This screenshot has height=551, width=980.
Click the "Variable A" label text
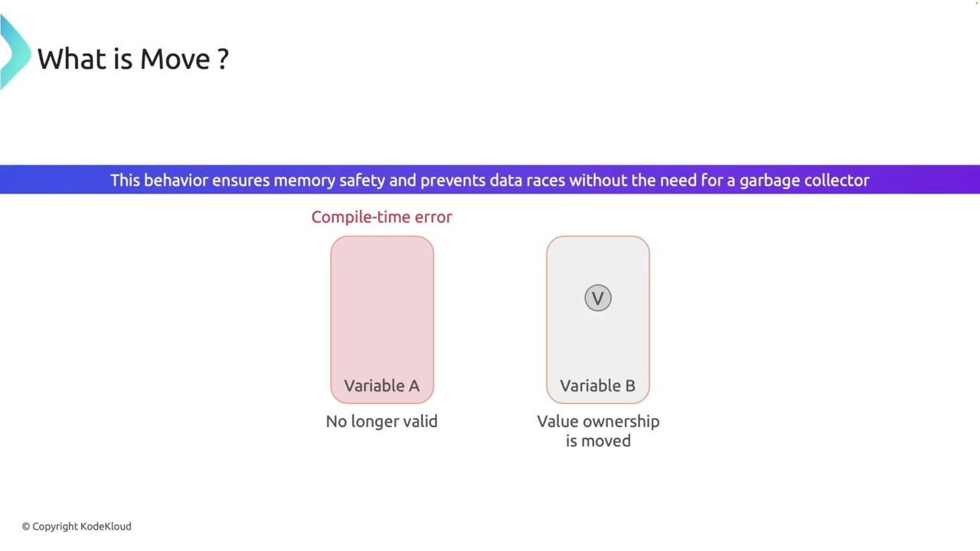[382, 386]
